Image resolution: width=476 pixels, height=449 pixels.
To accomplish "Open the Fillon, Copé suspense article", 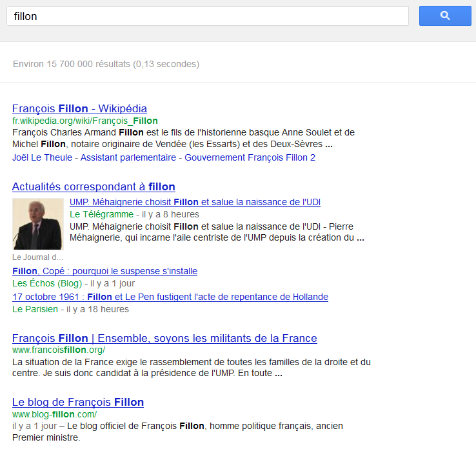I will 104,271.
